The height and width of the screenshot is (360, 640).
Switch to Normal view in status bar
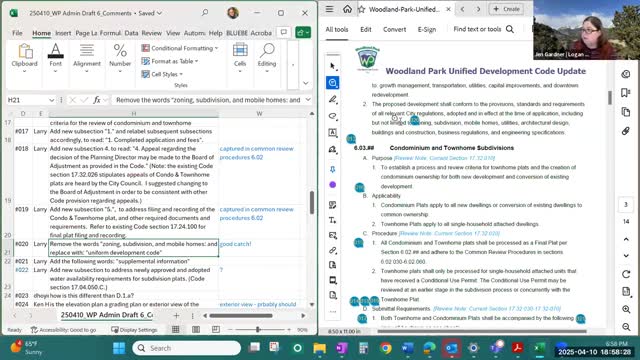[176, 329]
